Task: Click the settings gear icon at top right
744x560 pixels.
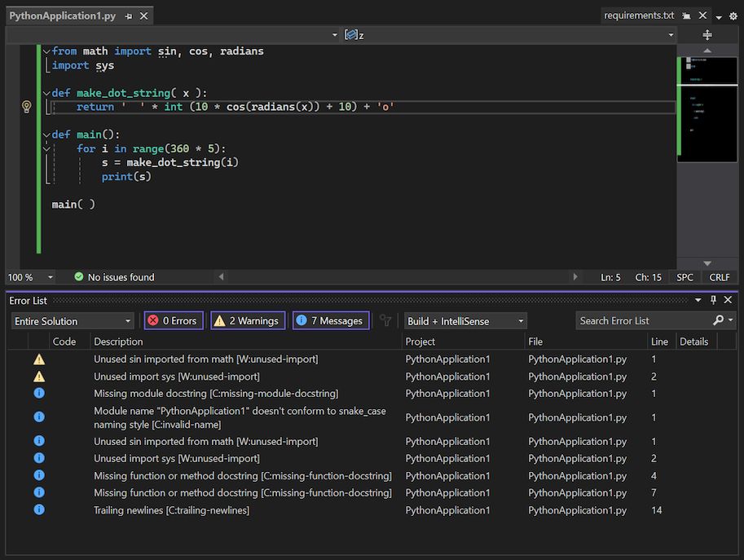Action: [732, 15]
